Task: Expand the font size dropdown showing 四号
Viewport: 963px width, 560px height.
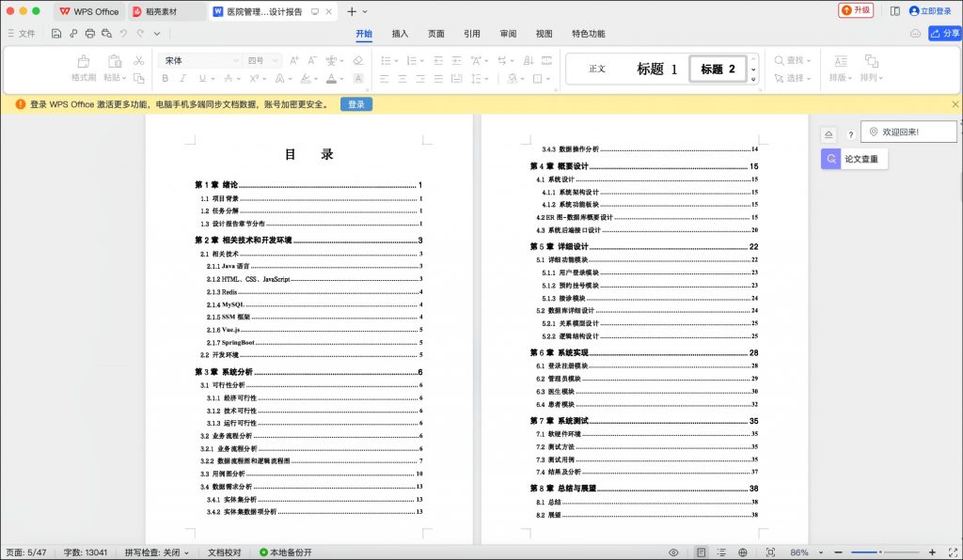Action: 275,58
